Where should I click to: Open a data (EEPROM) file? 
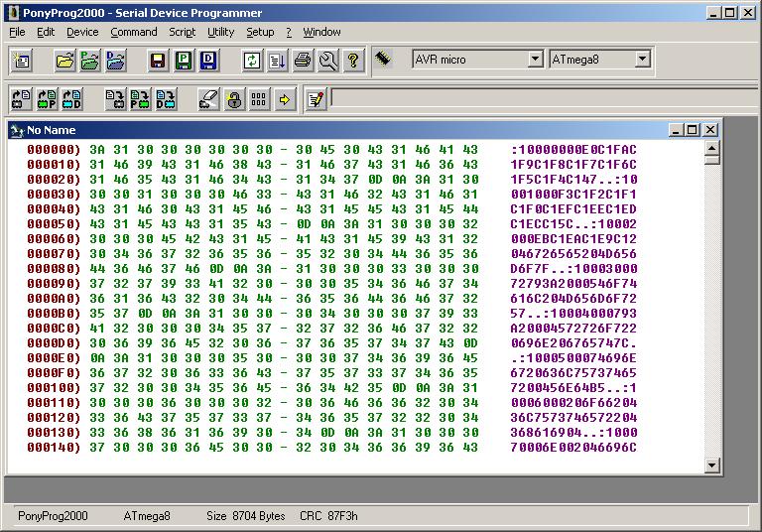(115, 61)
